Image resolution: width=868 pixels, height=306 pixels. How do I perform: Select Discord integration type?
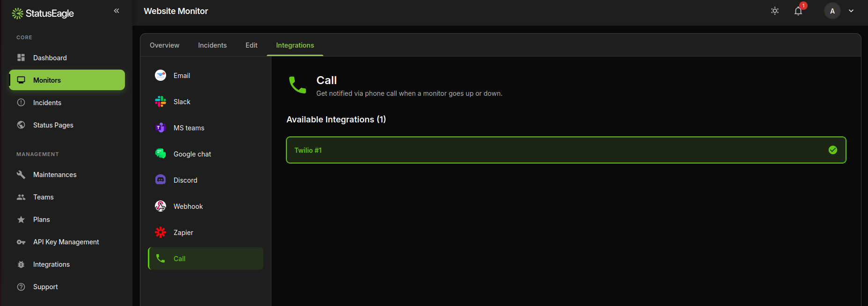[205, 180]
